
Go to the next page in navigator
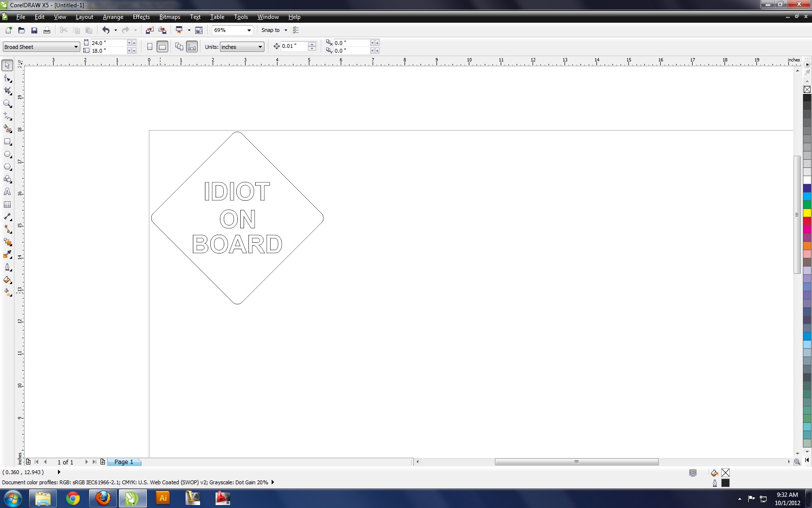click(86, 462)
